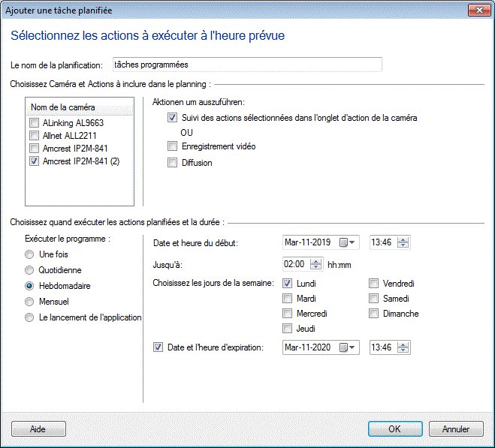
Task: Select the Une fois radio option
Action: pos(30,254)
